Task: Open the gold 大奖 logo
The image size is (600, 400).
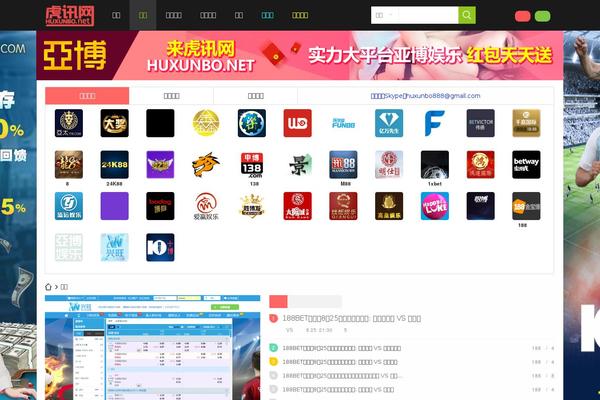Action: (x=114, y=123)
